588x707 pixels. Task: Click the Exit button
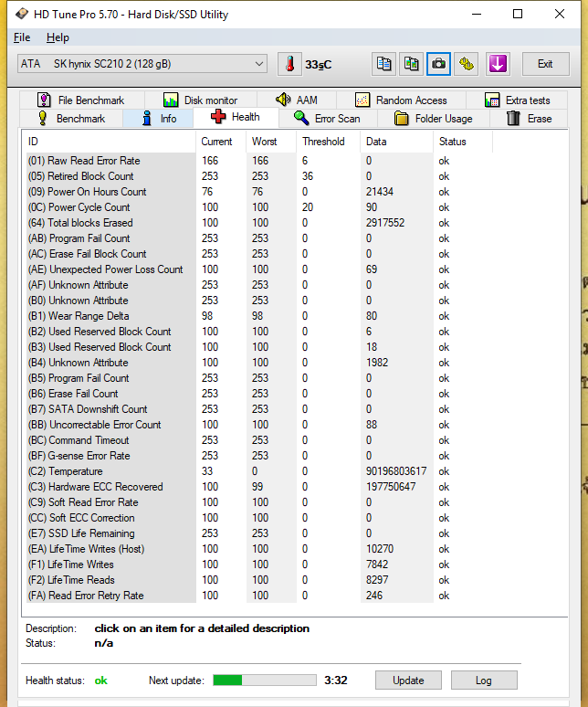pyautogui.click(x=545, y=64)
